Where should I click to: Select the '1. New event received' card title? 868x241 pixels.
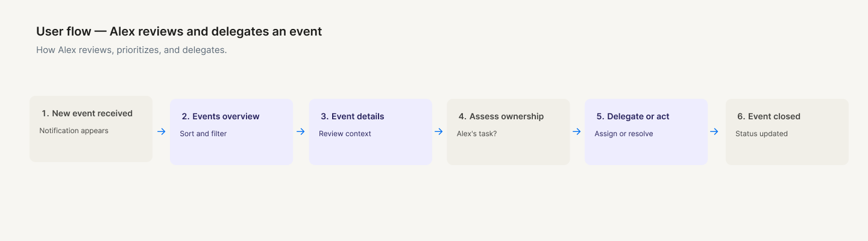coord(87,113)
